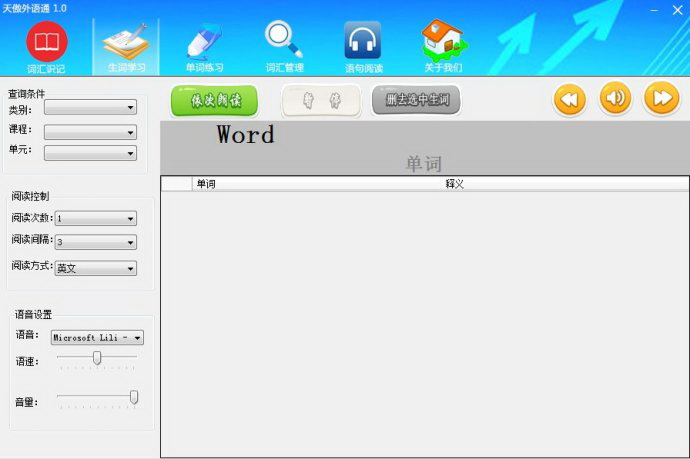Click the 删去选中生词 button
The height and width of the screenshot is (459, 690).
pyautogui.click(x=416, y=100)
